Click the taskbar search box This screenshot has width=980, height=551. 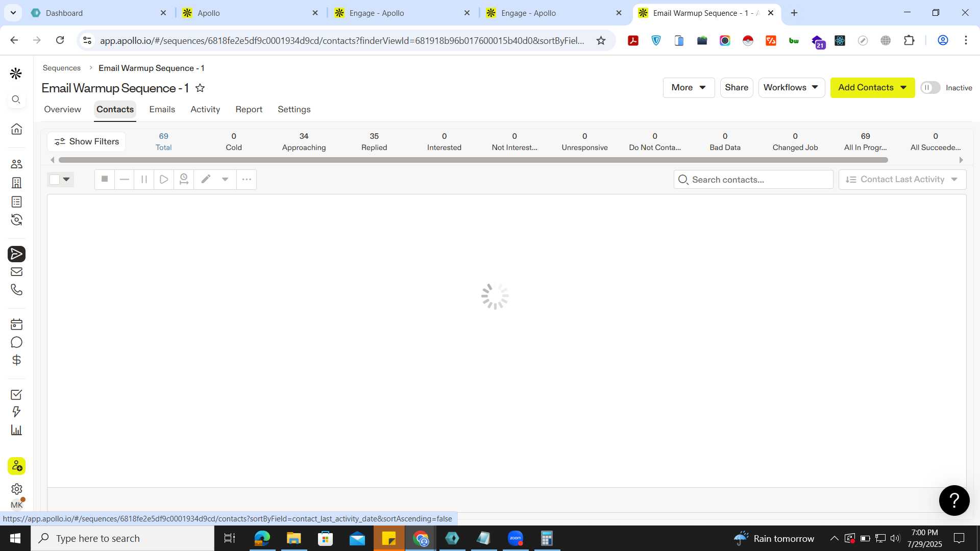122,538
